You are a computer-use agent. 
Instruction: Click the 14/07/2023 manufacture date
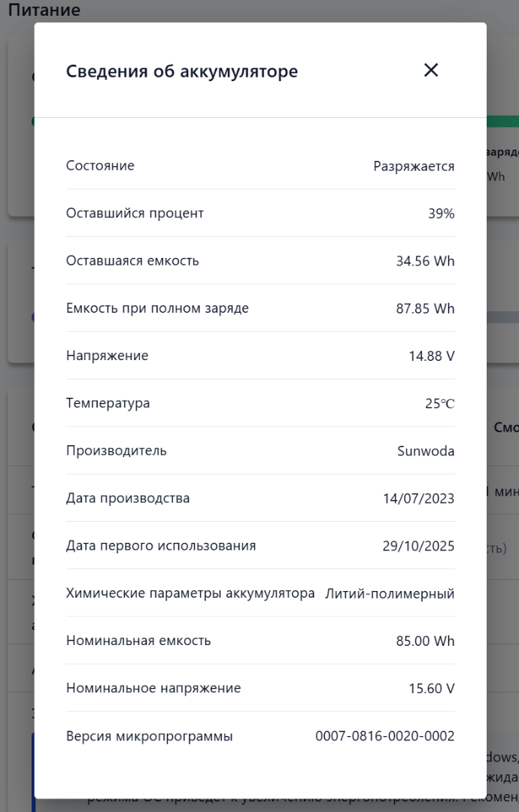click(x=418, y=498)
